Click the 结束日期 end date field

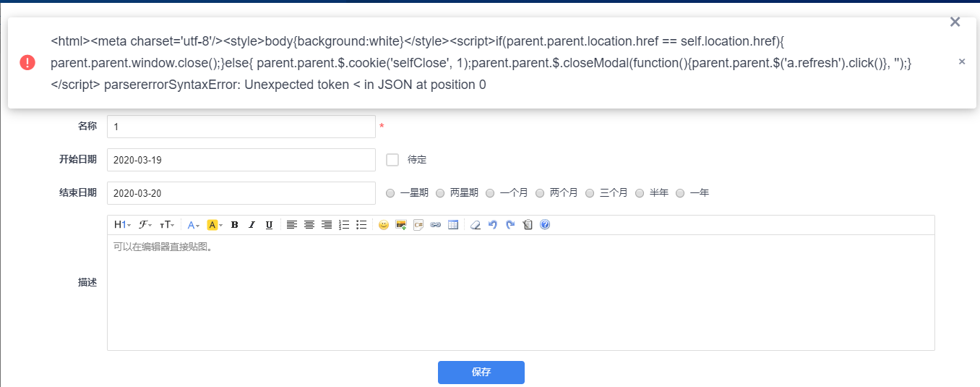[241, 193]
